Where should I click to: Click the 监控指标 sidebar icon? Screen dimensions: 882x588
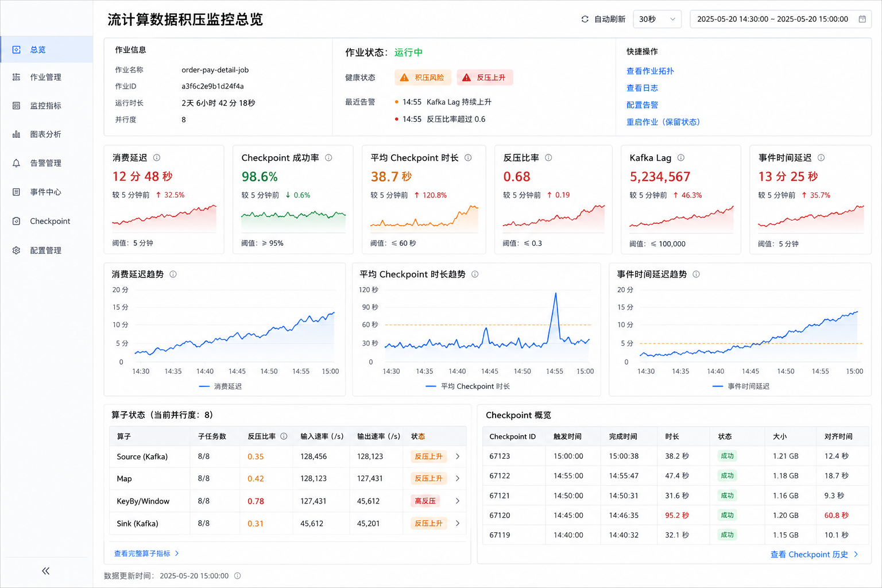[17, 106]
